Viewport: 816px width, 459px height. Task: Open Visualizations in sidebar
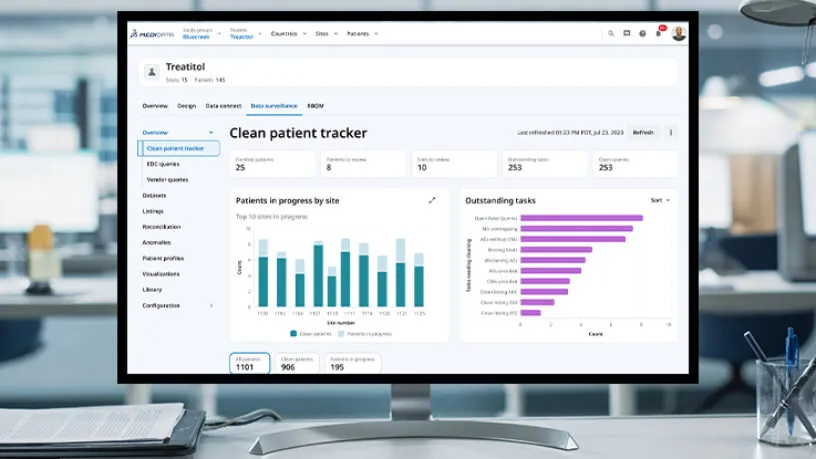click(x=161, y=274)
